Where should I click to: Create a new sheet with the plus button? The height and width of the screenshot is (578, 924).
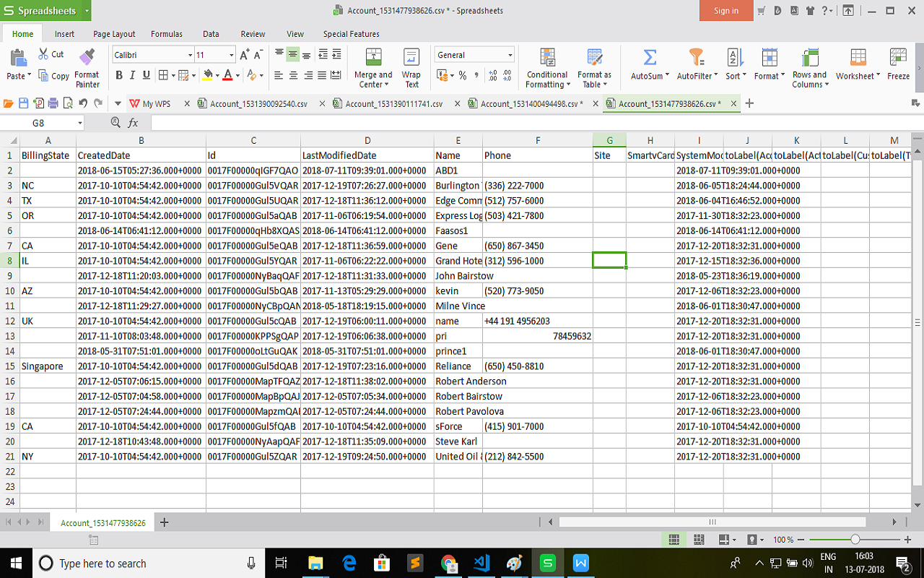tap(164, 522)
